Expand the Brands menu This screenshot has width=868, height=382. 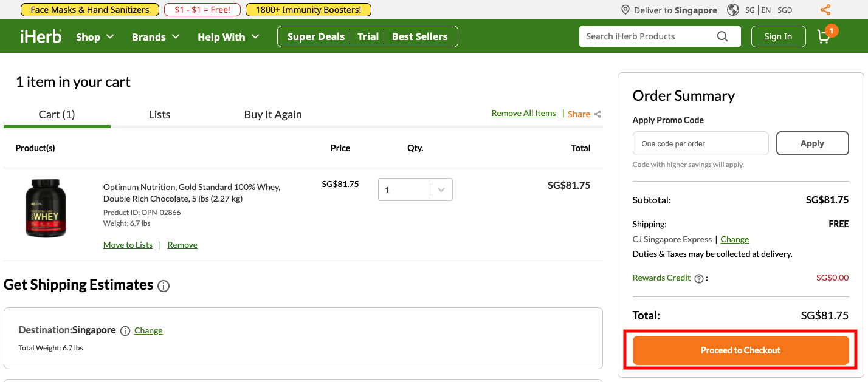(156, 37)
